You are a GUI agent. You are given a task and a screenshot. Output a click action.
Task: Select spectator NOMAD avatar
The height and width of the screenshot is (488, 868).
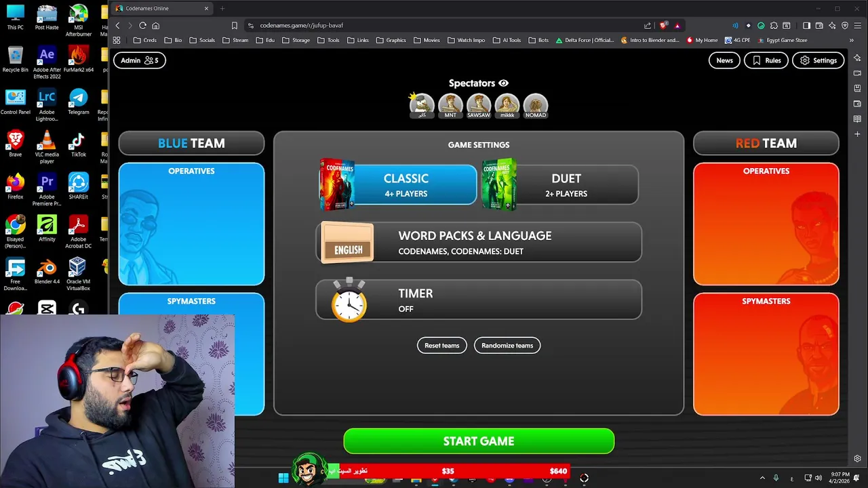click(536, 106)
